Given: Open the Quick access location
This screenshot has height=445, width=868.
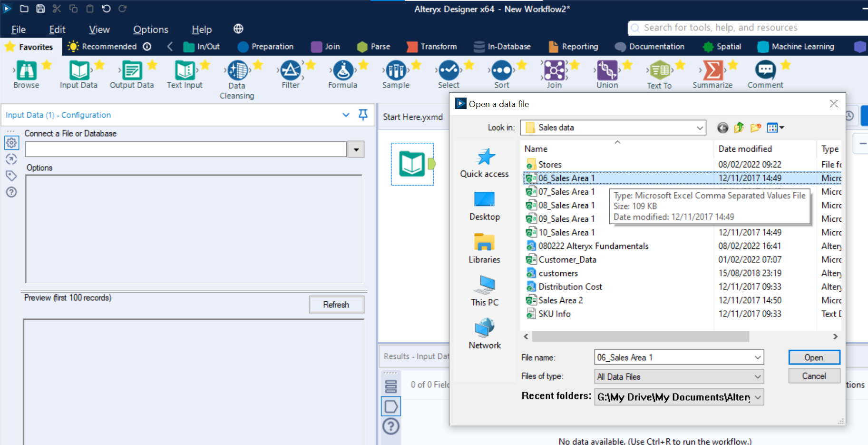Looking at the screenshot, I should pos(485,163).
